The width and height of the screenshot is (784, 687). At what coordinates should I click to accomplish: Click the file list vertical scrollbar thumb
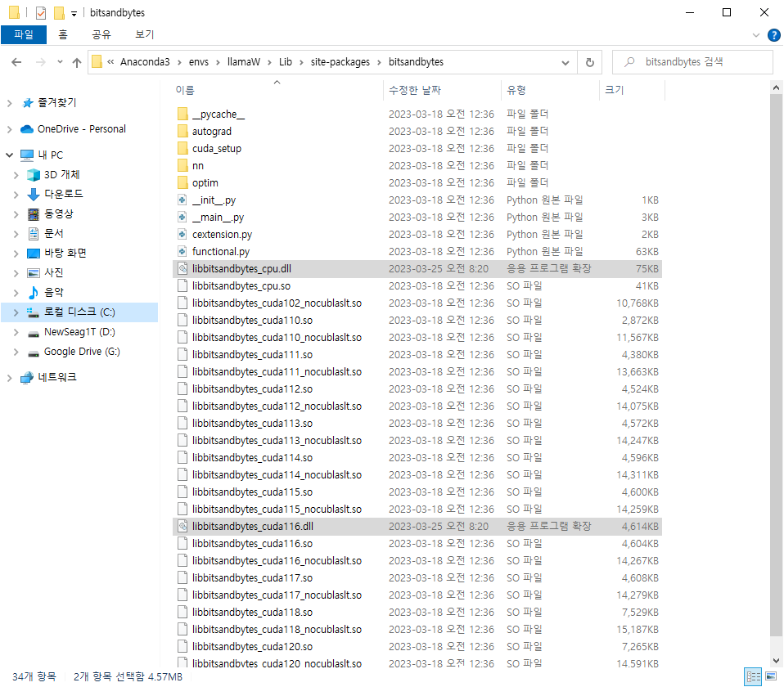pyautogui.click(x=776, y=366)
